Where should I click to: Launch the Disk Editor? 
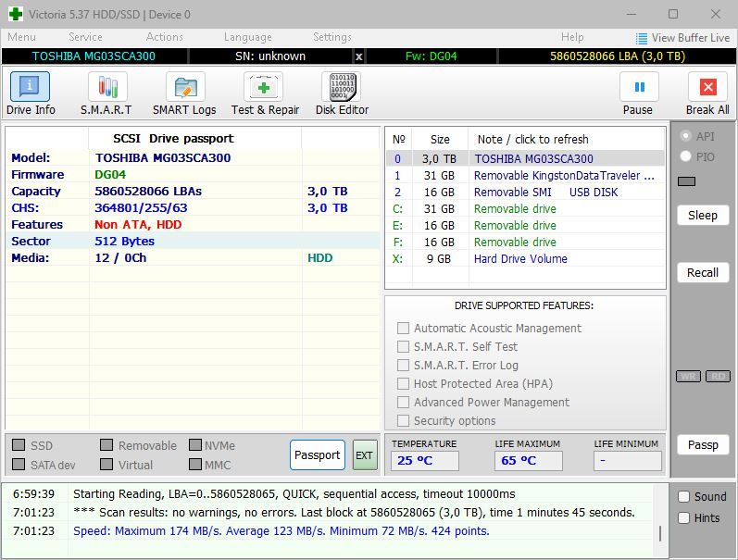(x=343, y=93)
